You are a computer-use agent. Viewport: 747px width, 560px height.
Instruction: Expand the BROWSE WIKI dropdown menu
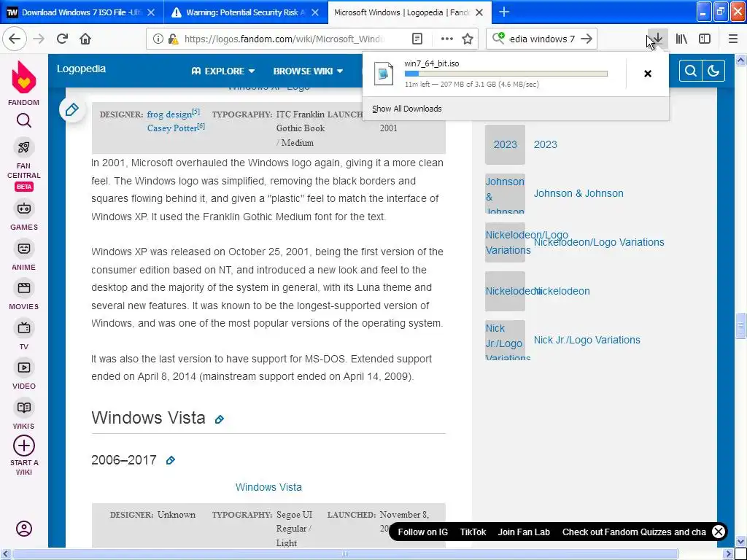click(x=308, y=71)
